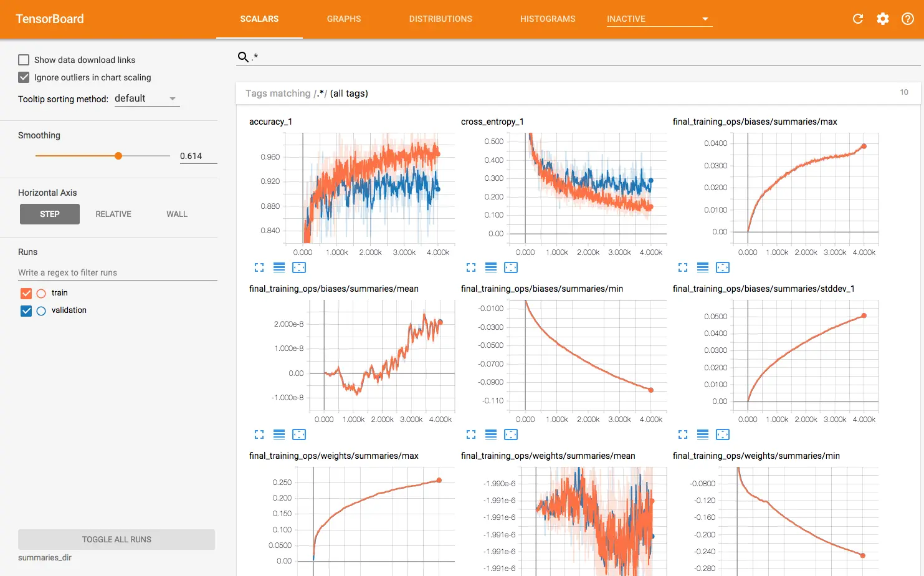Click the TensorBoard title

50,19
